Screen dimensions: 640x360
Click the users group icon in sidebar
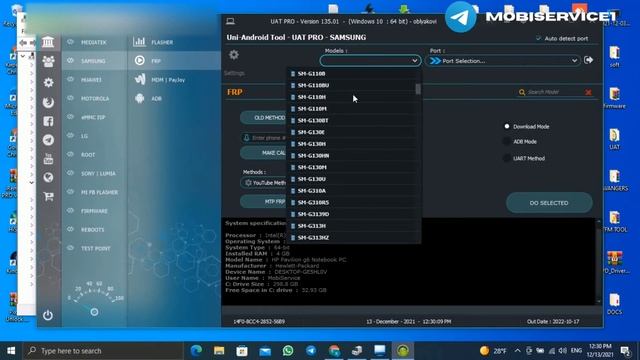click(48, 61)
